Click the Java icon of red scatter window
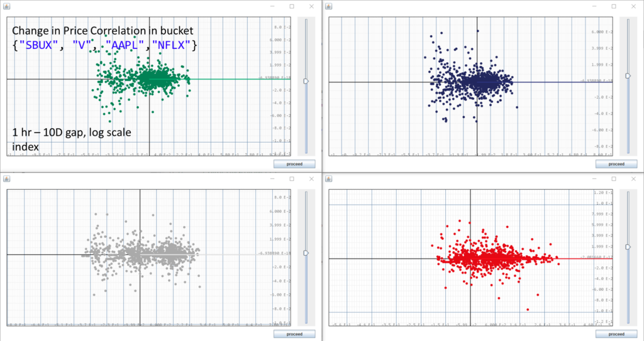 point(328,178)
